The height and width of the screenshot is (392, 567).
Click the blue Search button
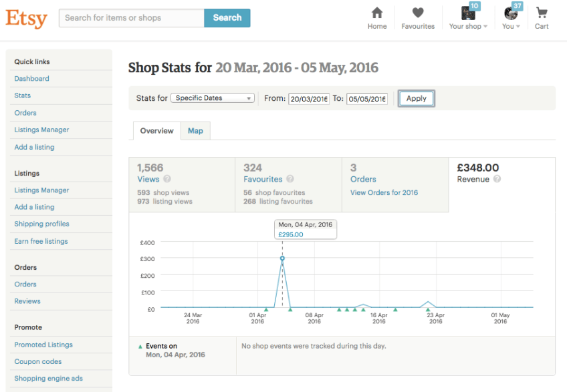pos(227,18)
